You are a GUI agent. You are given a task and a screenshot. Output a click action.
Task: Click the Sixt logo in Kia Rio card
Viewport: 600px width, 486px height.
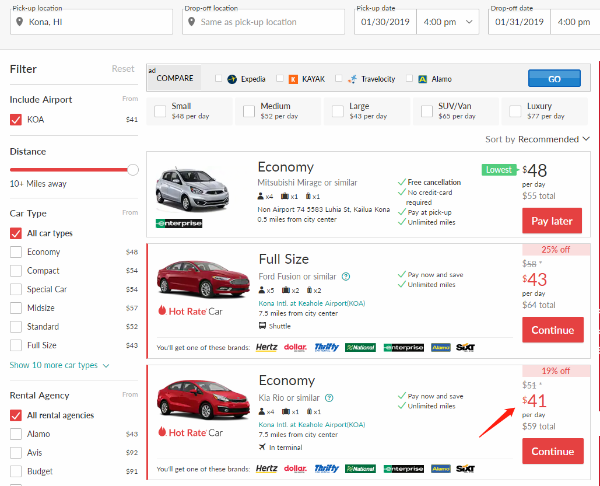pyautogui.click(x=465, y=469)
